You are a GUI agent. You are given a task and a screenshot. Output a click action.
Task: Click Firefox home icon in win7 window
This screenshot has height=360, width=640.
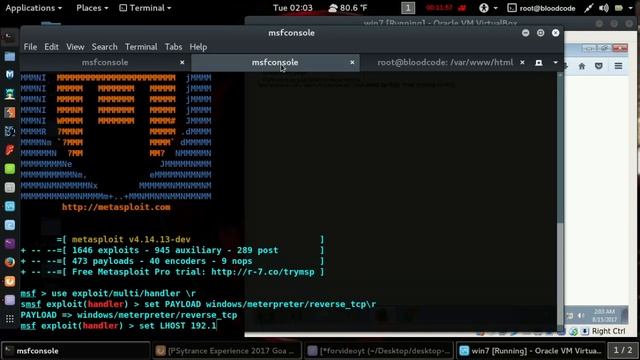[582, 66]
